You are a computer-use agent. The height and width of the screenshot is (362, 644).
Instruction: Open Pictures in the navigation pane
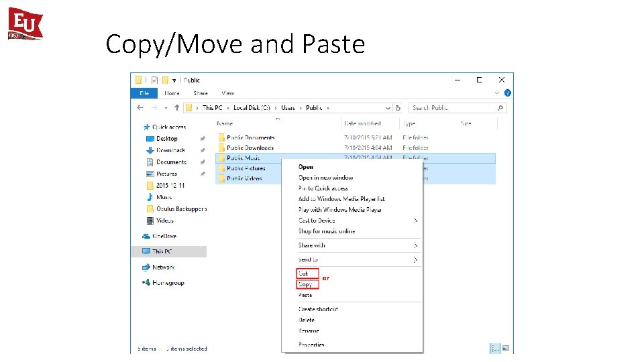[x=166, y=174]
